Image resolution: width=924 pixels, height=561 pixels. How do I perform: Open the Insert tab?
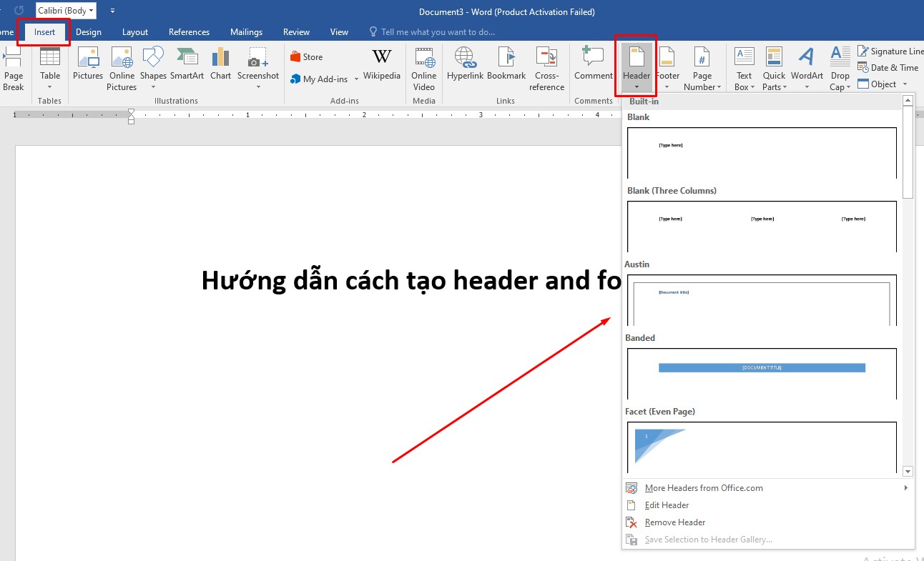44,32
